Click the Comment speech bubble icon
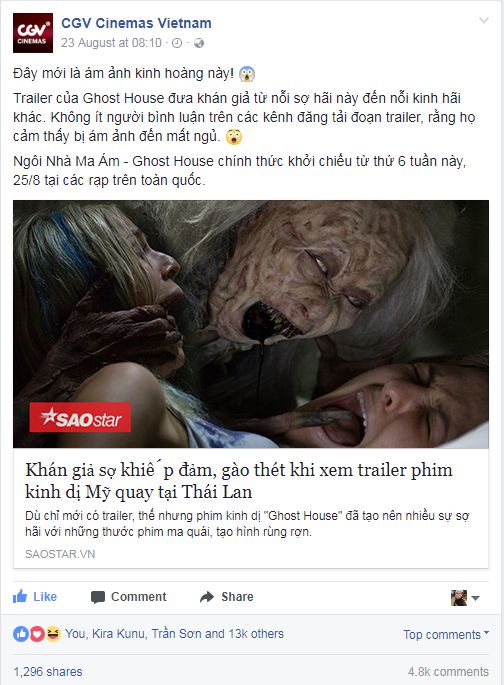Viewport: 504px width, 685px height. [98, 597]
